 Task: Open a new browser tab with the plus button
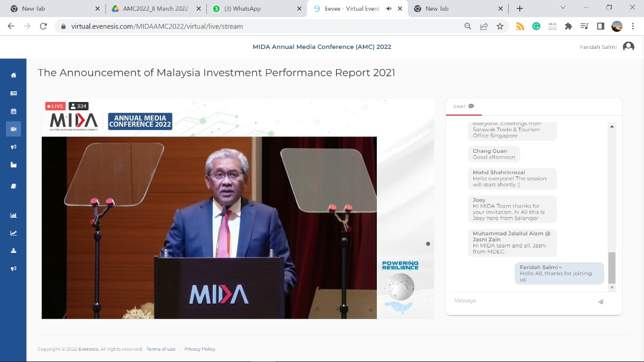tap(519, 8)
